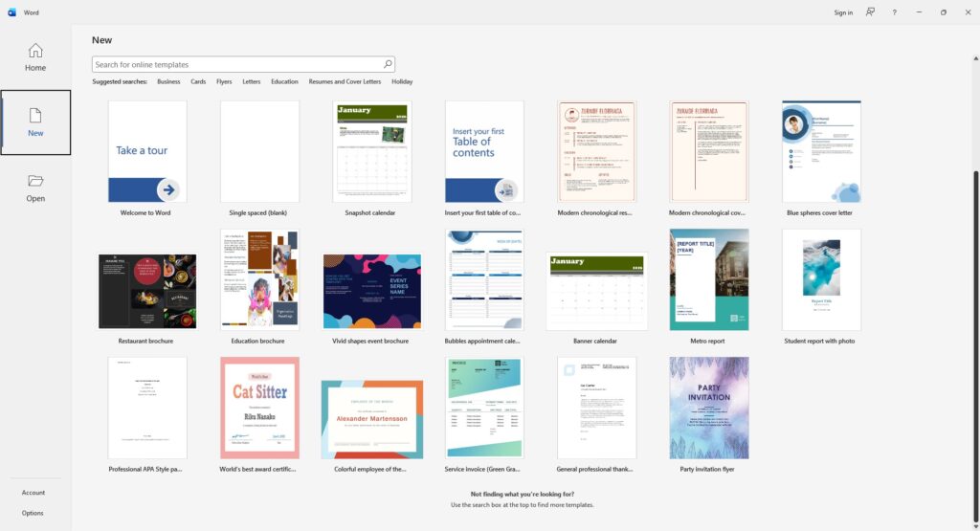The image size is (980, 531).
Task: Choose the Education brochure template
Action: (x=259, y=279)
